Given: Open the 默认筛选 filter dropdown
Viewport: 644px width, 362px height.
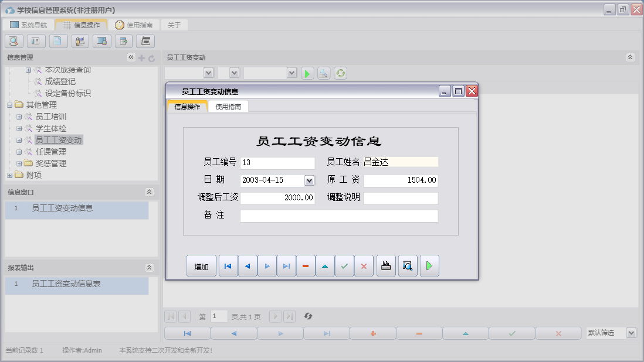Looking at the screenshot, I should coord(631,333).
